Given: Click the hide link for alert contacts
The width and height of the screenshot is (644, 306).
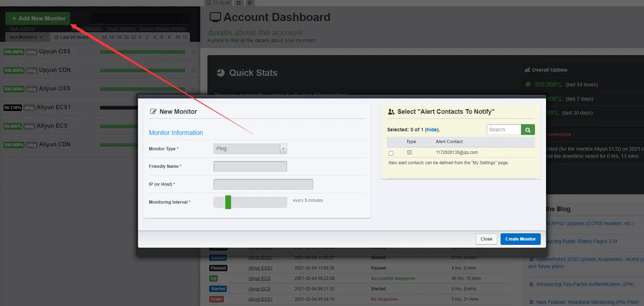Looking at the screenshot, I should click(432, 130).
